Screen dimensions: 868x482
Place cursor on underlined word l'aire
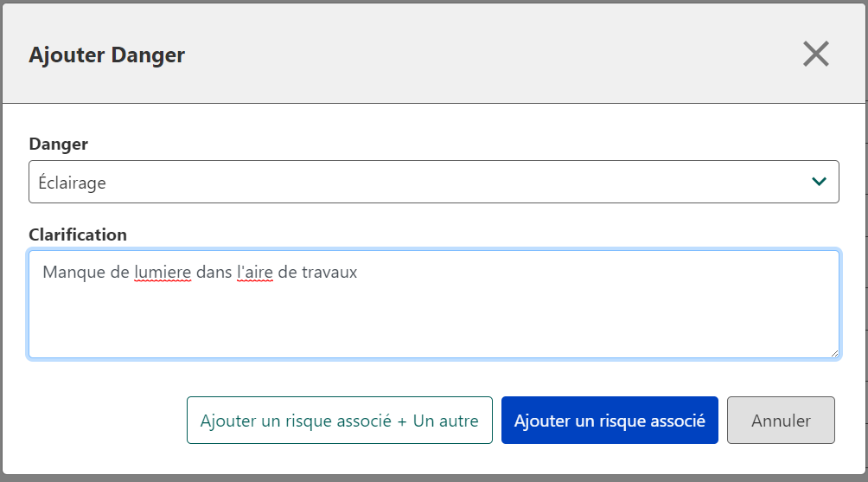coord(255,272)
